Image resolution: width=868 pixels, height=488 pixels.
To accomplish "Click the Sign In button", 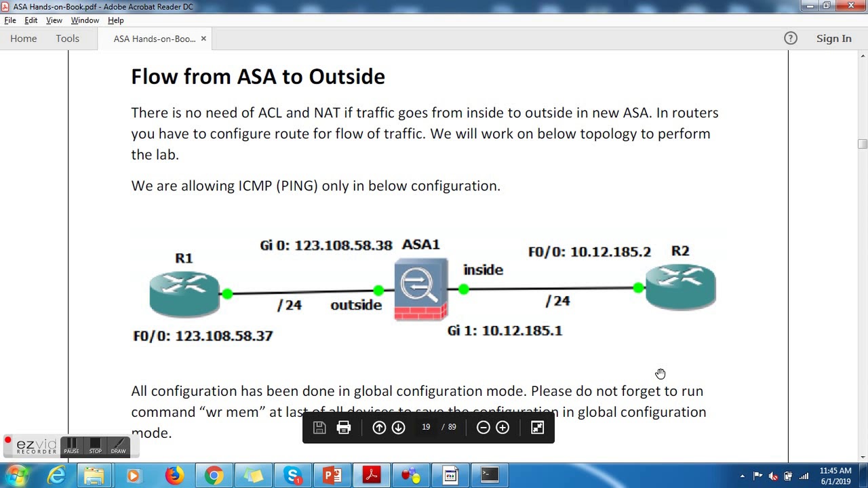I will pos(833,39).
